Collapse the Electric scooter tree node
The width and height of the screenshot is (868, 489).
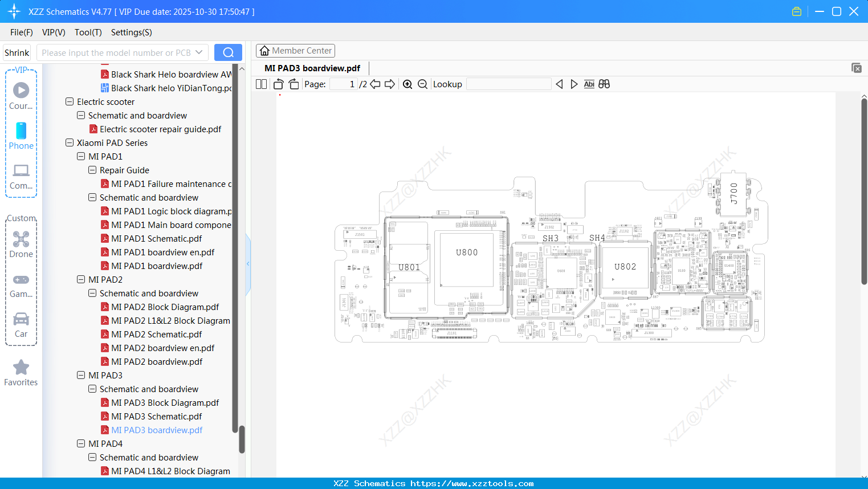point(70,101)
